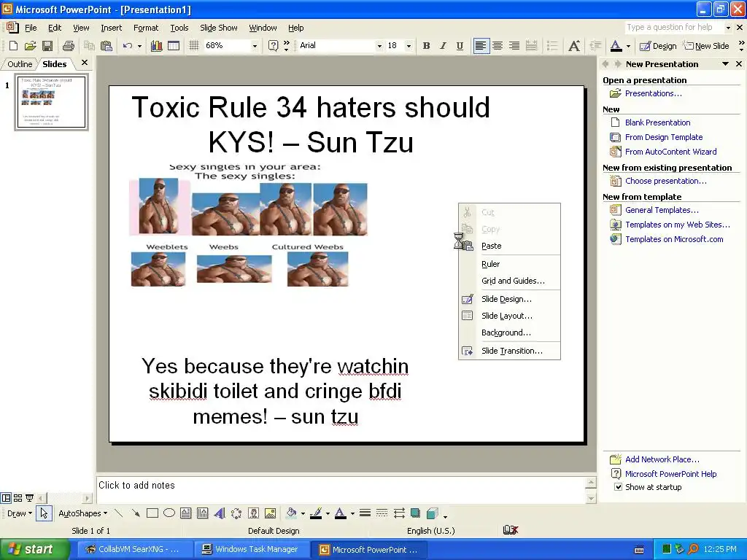Open Dash Style options

382,513
